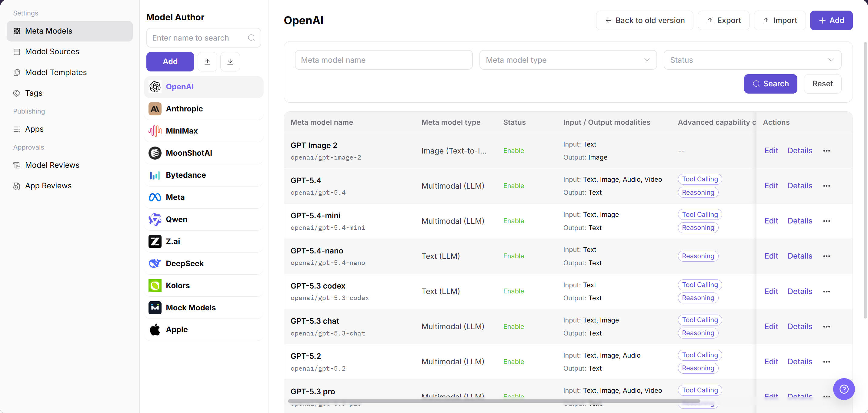Open more actions for GPT Image 2
Viewport: 868px width, 413px height.
pyautogui.click(x=826, y=151)
